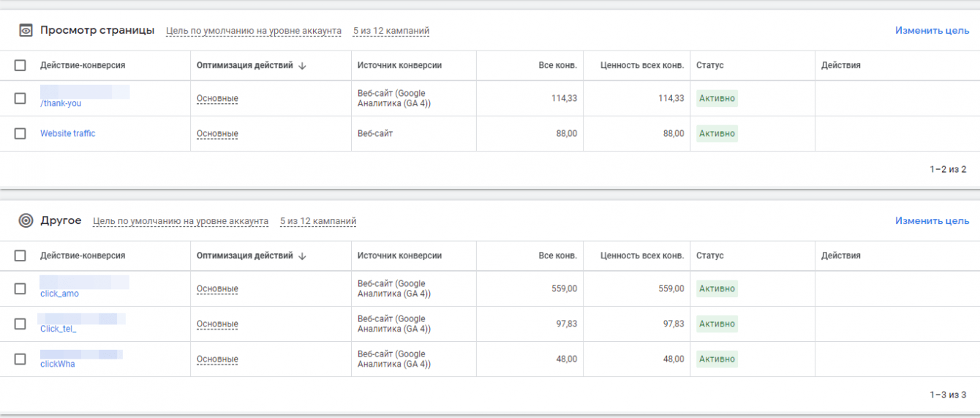
Task: Open Основные dropdown for /thank-you row
Action: pos(217,98)
